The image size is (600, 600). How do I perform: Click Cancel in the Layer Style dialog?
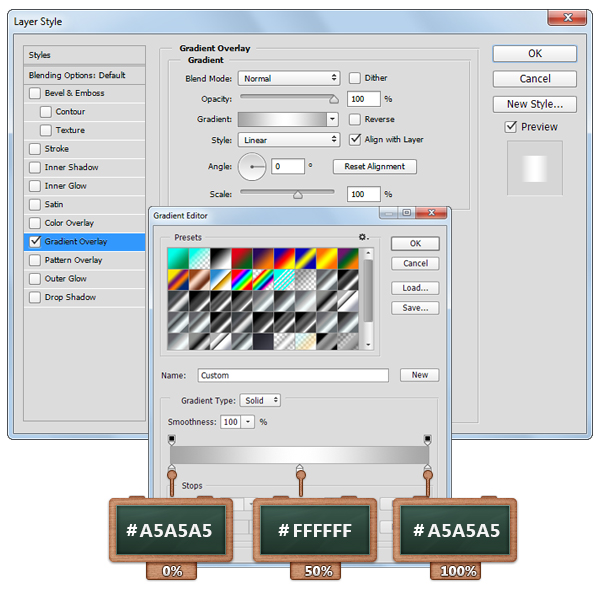pos(535,79)
